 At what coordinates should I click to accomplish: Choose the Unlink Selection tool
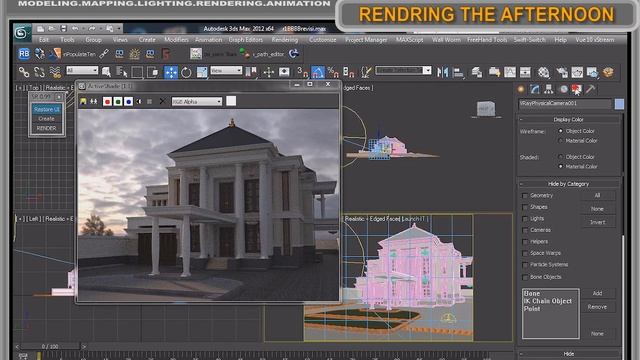click(39, 72)
